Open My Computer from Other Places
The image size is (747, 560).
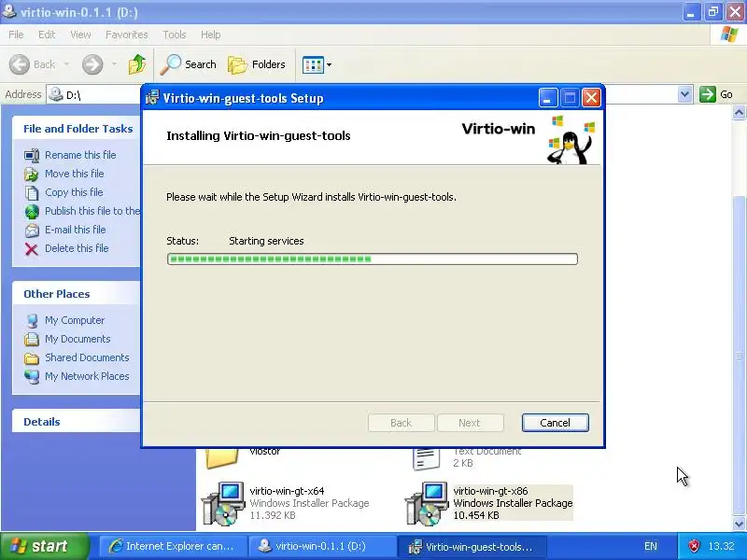click(75, 320)
